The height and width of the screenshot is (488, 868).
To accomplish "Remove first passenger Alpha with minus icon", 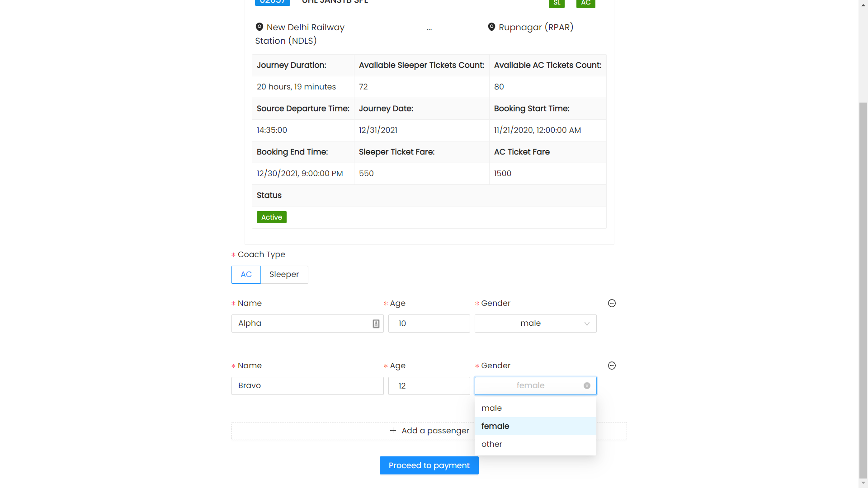I will coord(612,303).
